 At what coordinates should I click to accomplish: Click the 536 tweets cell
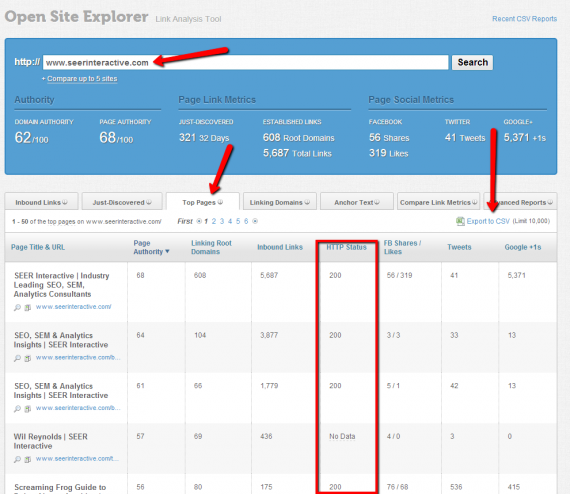456,487
